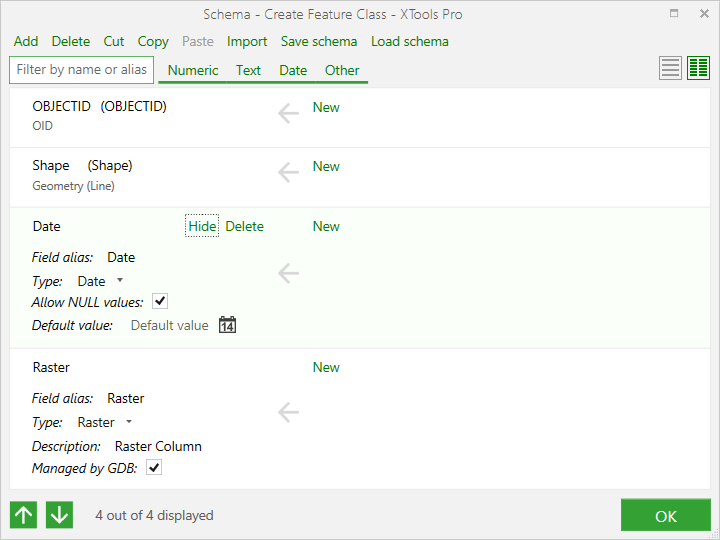Click the greyed-out Paste menu item
The height and width of the screenshot is (540, 720).
click(x=198, y=41)
